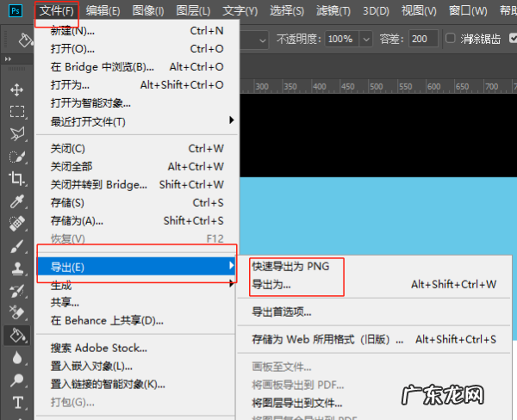Choose 导出为... in export submenu
The width and height of the screenshot is (517, 420).
click(375, 284)
